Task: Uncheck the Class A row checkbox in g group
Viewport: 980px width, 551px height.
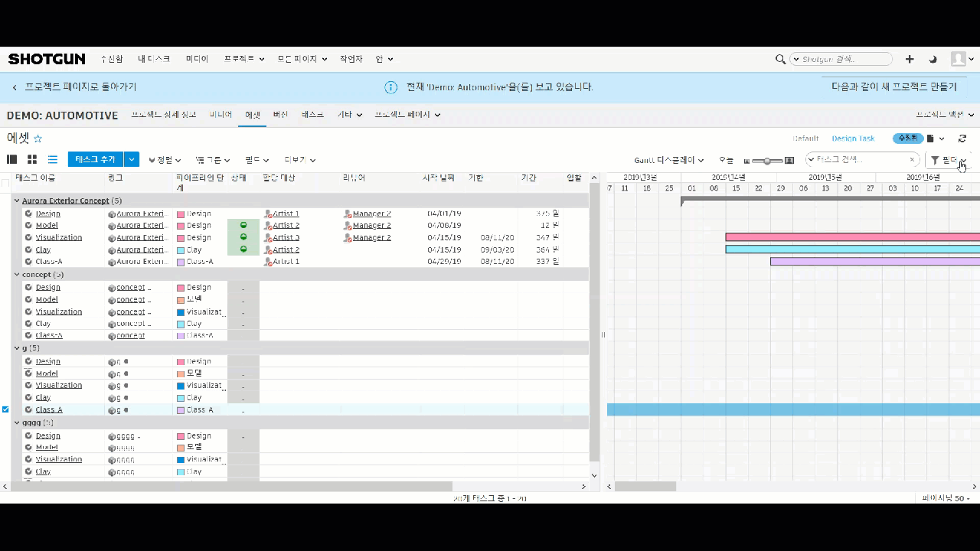Action: [x=5, y=409]
